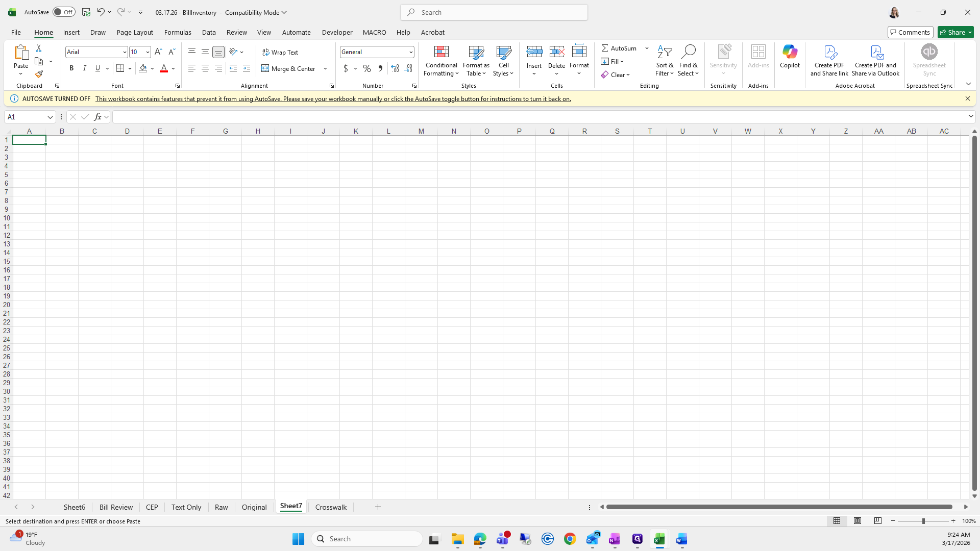Click the zoom slider handle
The height and width of the screenshot is (551, 980).
(923, 521)
